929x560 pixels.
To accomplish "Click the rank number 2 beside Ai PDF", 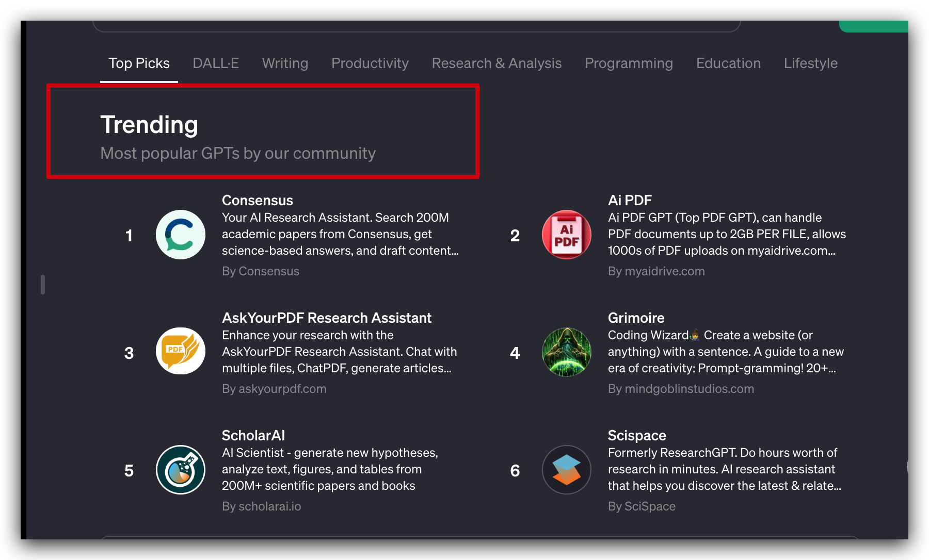I will click(515, 236).
